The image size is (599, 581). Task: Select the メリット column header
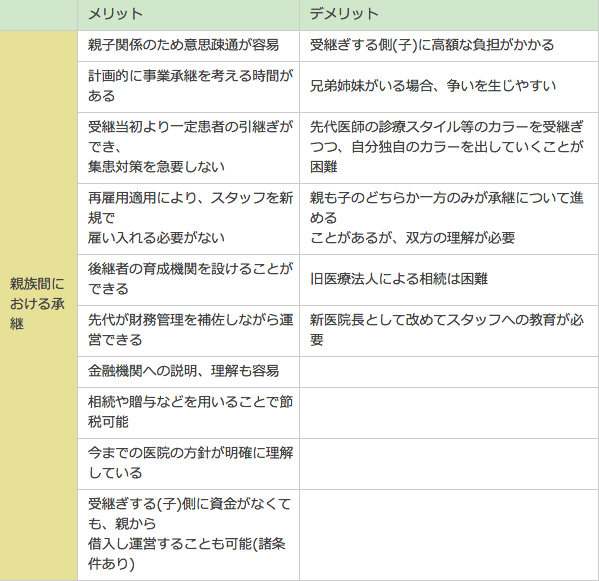coord(188,15)
